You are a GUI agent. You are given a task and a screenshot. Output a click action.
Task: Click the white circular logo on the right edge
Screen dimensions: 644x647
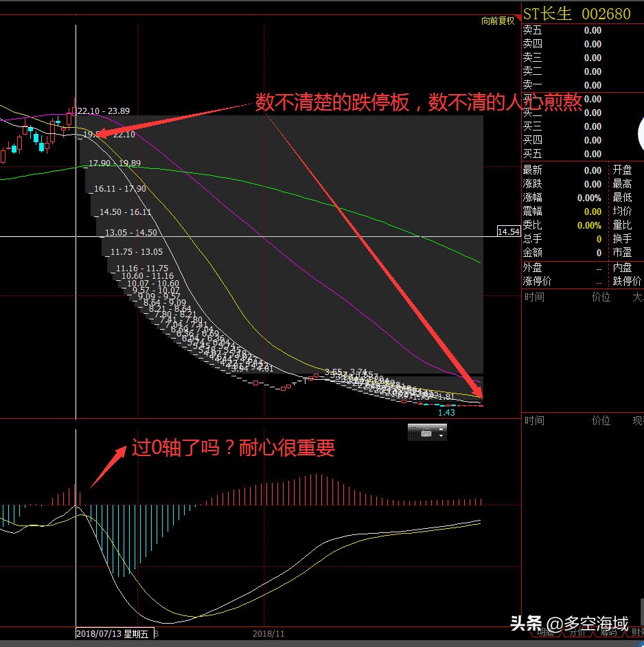[641, 135]
